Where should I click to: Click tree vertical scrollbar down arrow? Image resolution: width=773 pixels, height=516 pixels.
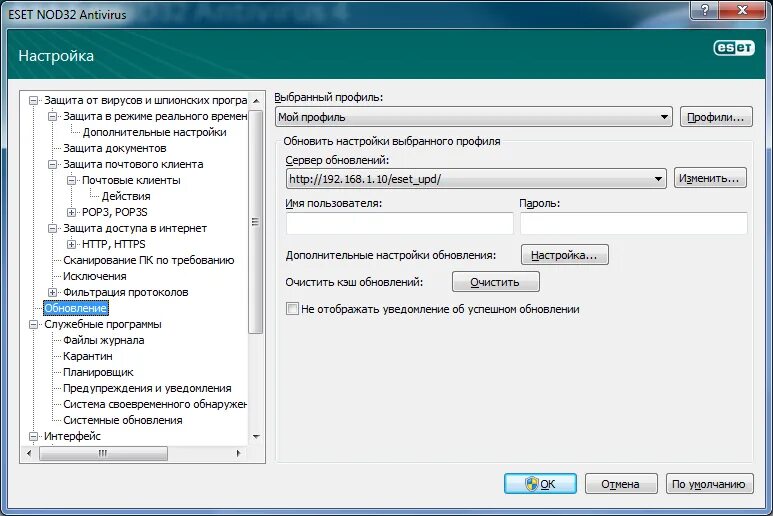tap(256, 437)
